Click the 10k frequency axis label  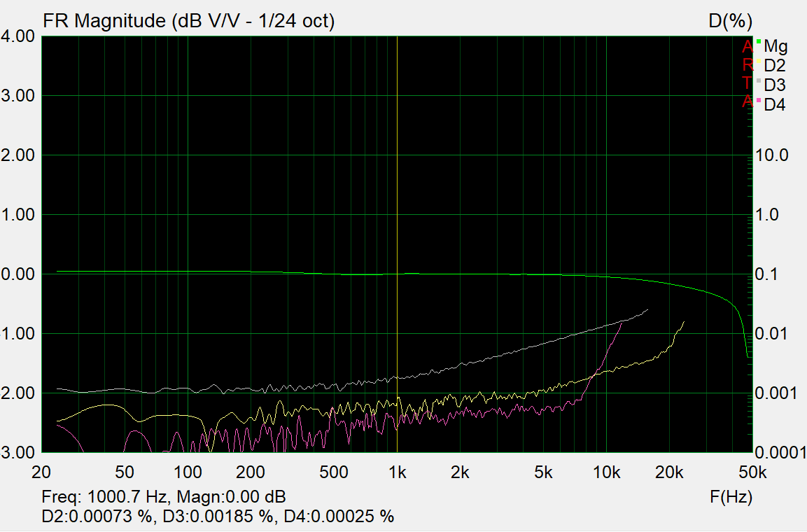(606, 472)
